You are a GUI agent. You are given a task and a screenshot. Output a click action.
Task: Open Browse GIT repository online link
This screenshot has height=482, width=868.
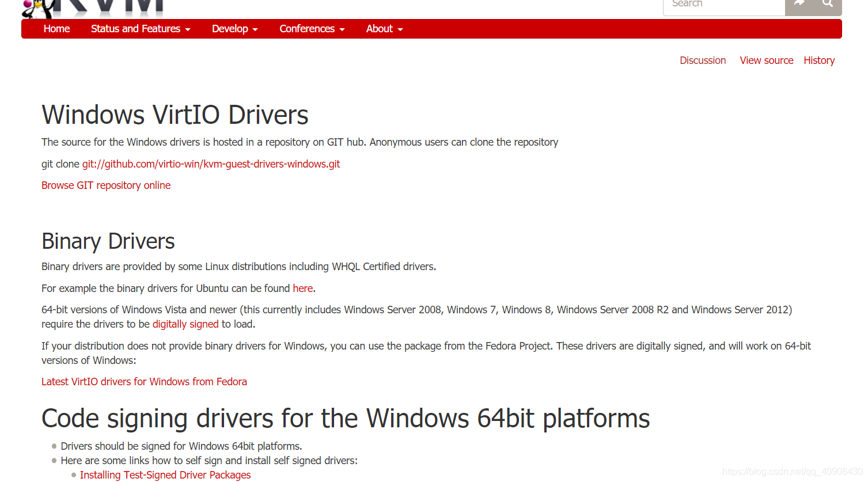[106, 185]
